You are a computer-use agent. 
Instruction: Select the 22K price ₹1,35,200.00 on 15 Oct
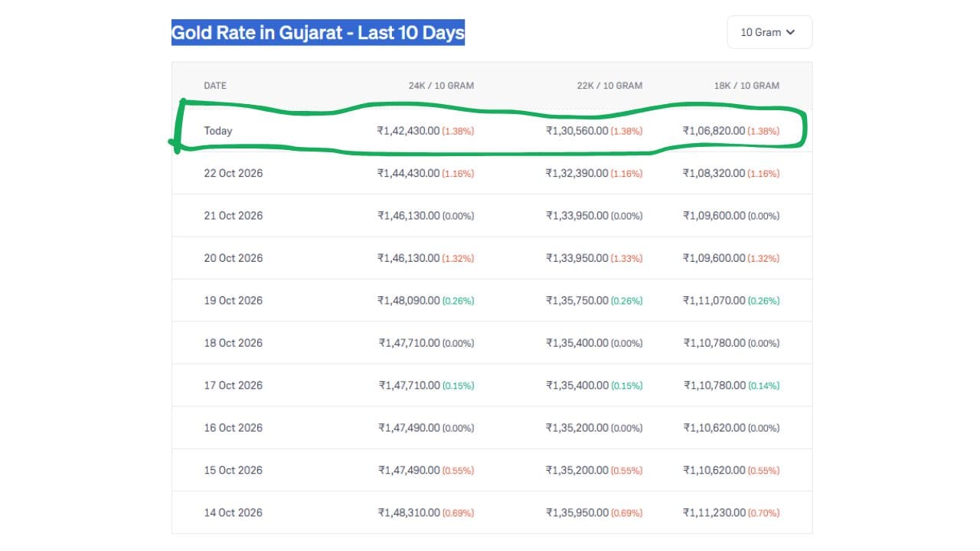click(x=577, y=471)
